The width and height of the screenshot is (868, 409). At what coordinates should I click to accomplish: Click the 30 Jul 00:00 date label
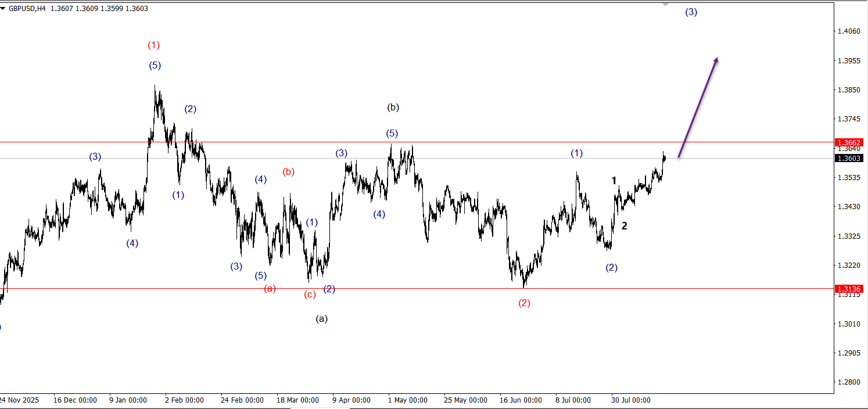pos(630,400)
